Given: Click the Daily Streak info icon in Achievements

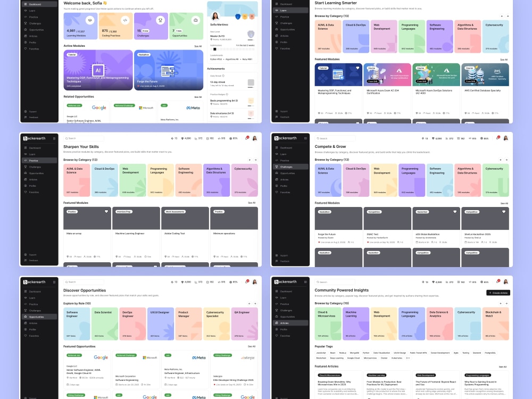Looking at the screenshot, I should (223, 76).
